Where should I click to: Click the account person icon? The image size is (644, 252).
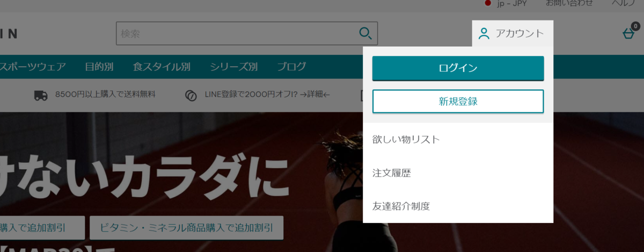(x=484, y=34)
